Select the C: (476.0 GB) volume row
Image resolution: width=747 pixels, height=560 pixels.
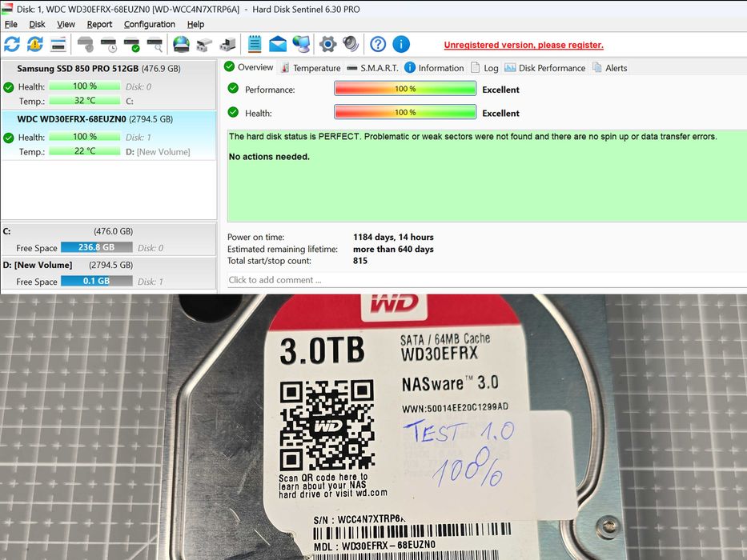[109, 239]
